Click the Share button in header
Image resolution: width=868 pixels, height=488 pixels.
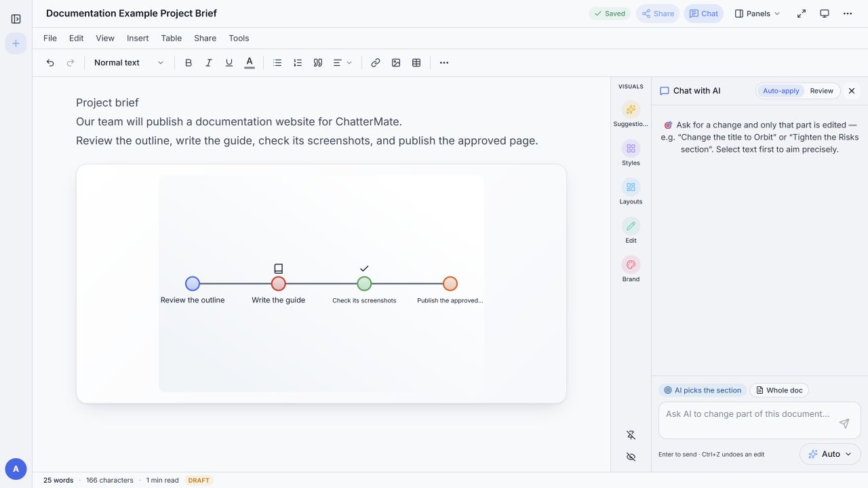point(658,14)
